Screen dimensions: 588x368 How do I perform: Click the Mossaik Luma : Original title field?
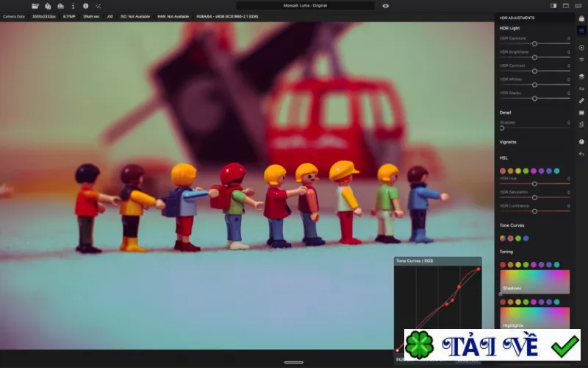pyautogui.click(x=305, y=6)
